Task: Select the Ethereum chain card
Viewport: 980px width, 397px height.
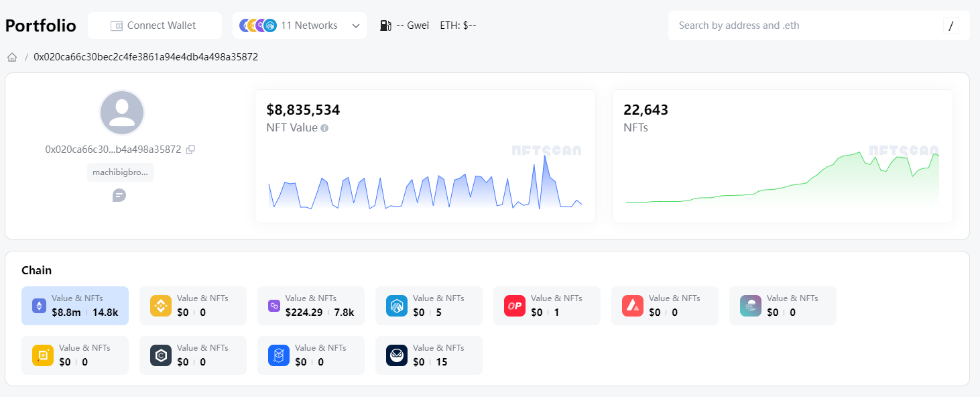Action: 74,306
